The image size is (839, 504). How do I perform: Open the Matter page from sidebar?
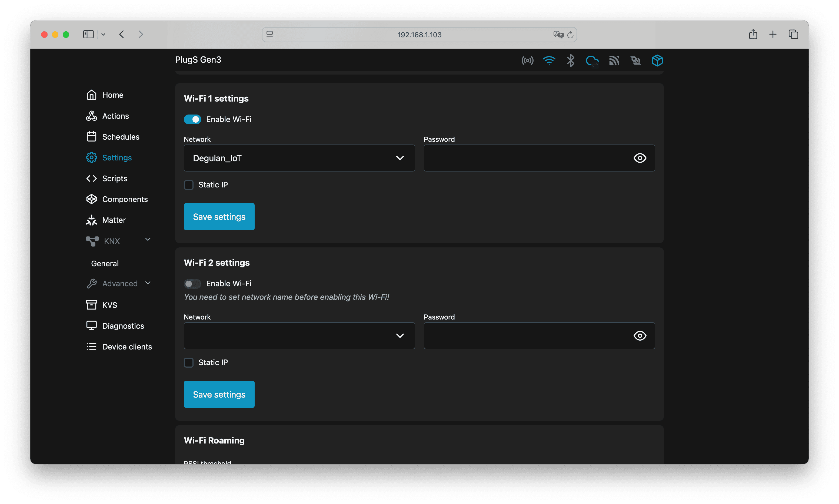click(114, 220)
